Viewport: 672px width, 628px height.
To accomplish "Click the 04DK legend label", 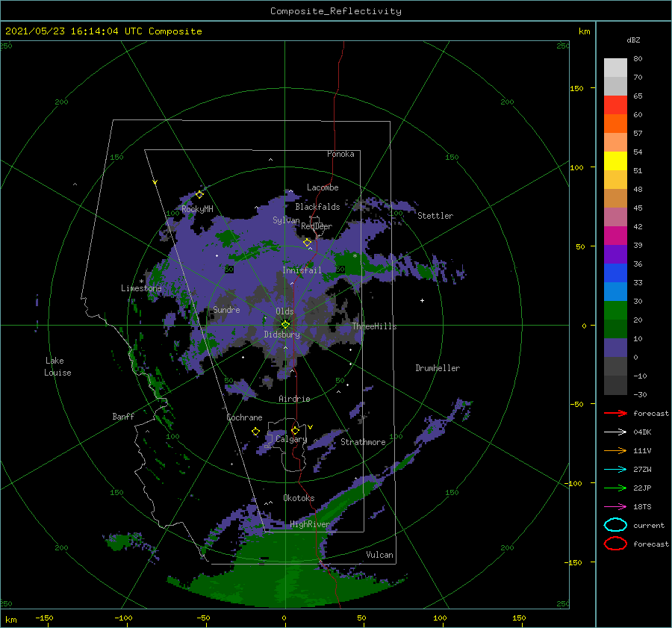I will (x=642, y=432).
